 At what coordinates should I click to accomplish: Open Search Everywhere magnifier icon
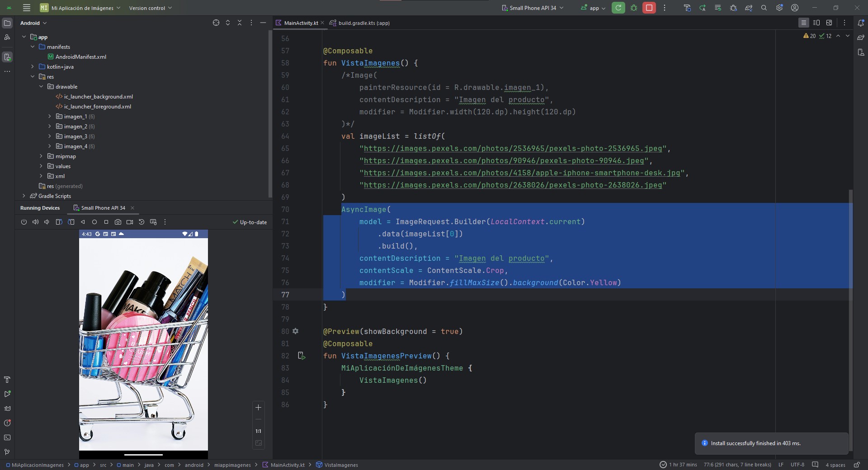pyautogui.click(x=764, y=8)
